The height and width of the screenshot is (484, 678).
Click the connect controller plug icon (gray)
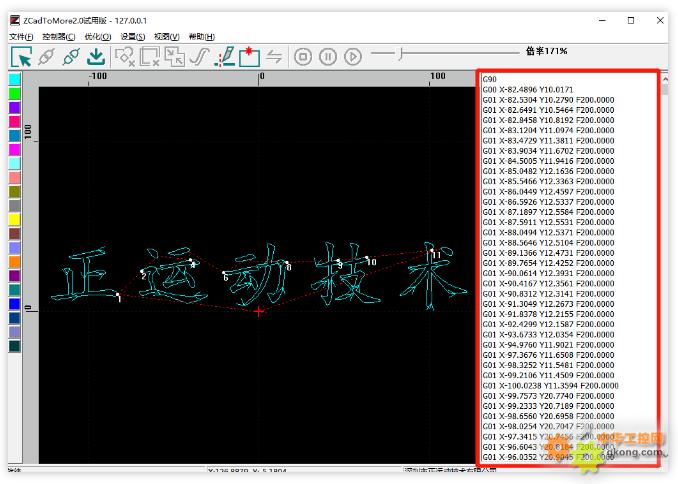pos(46,57)
